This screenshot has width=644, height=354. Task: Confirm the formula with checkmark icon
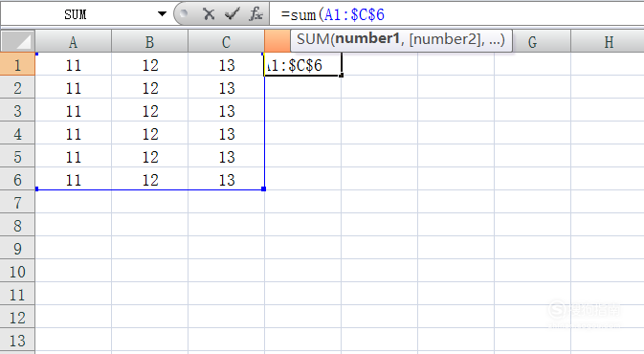(x=233, y=14)
